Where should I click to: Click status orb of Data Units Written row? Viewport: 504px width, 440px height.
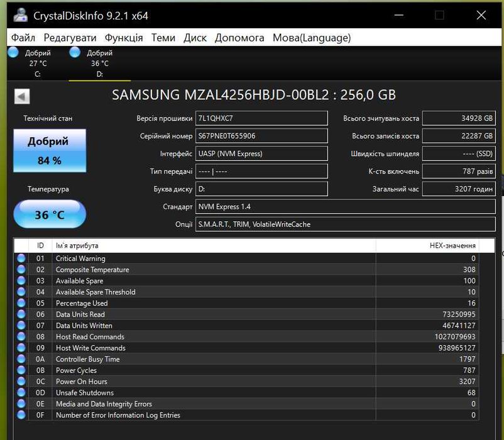[21, 325]
